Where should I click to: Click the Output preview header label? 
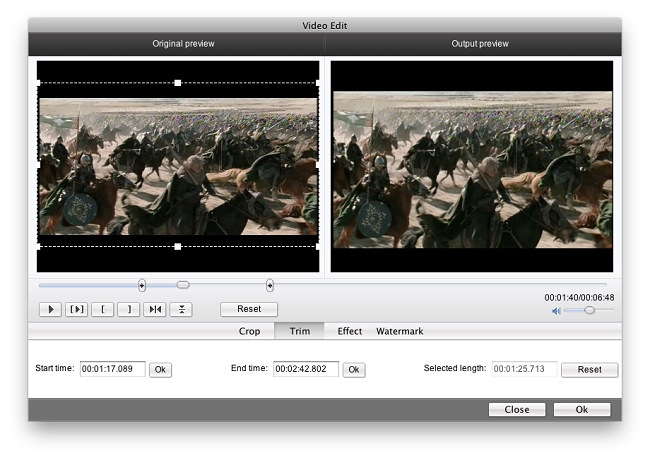(x=480, y=44)
